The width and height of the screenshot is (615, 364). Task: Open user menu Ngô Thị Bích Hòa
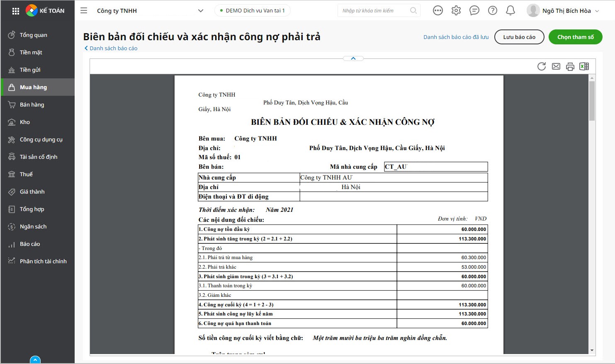563,11
